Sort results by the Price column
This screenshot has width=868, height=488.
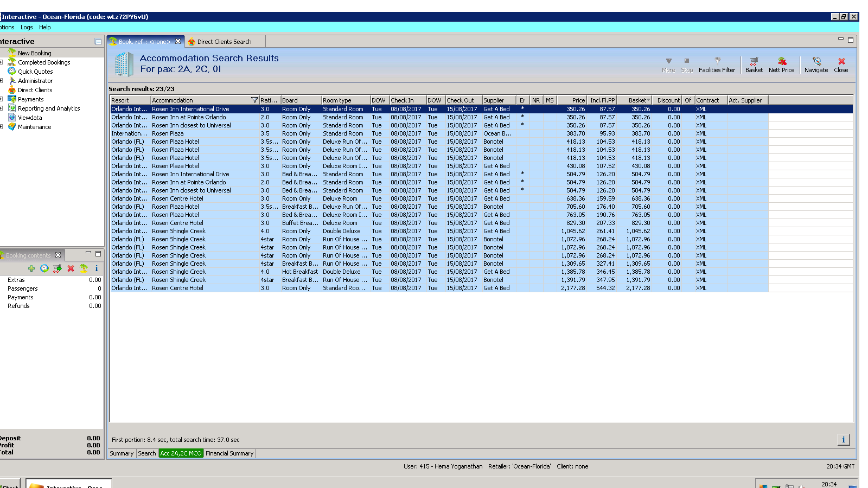coord(571,100)
